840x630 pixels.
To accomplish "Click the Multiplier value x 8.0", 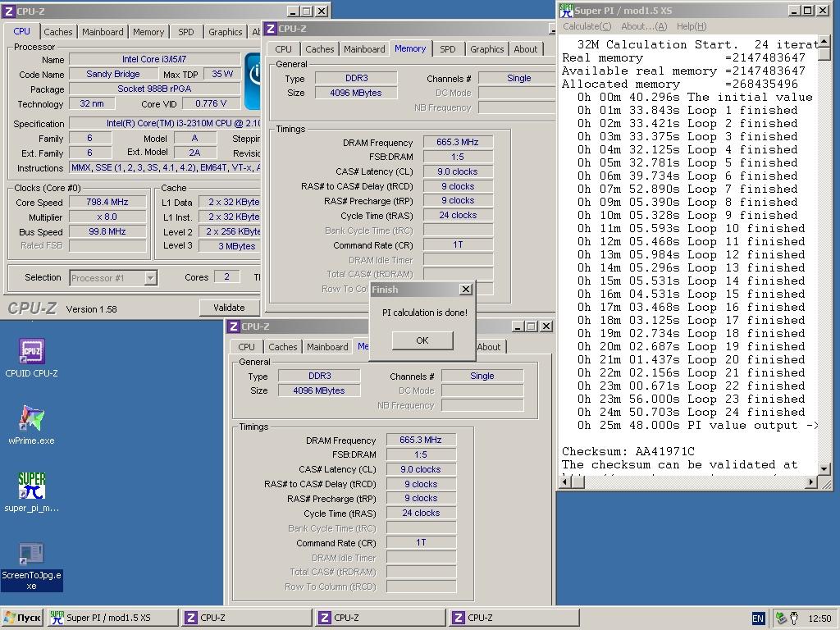I will click(107, 217).
